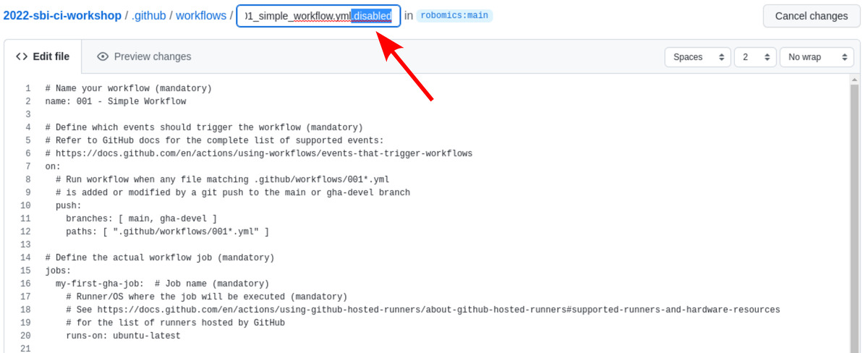Screen dimensions: 868x353
Task: Click the '# is added or modified' comment line
Action: 232,192
